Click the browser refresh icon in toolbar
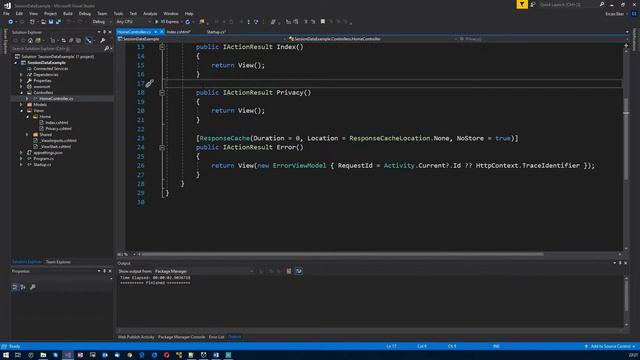Viewport: 640px width, 360px height. click(x=188, y=22)
